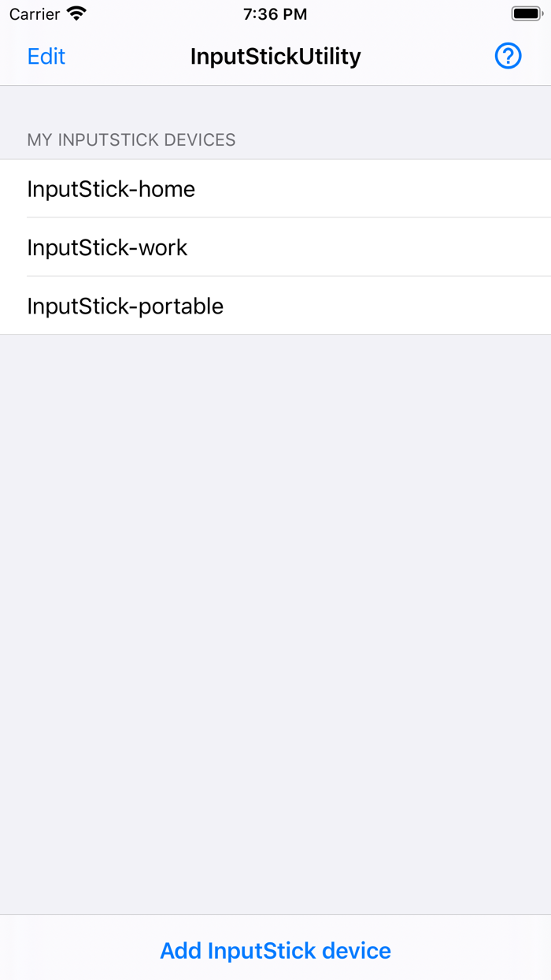551x980 pixels.
Task: Tap the MY INPUTSTICK DEVICES section header
Action: pos(131,139)
